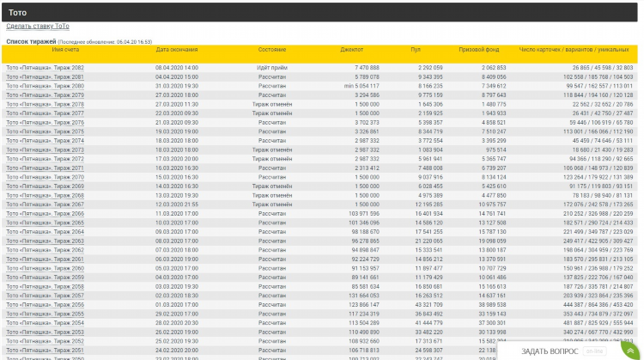Open Тото «Пятнашка» Тираж 2075 link
Image resolution: width=644 pixels, height=360 pixels.
[46, 131]
